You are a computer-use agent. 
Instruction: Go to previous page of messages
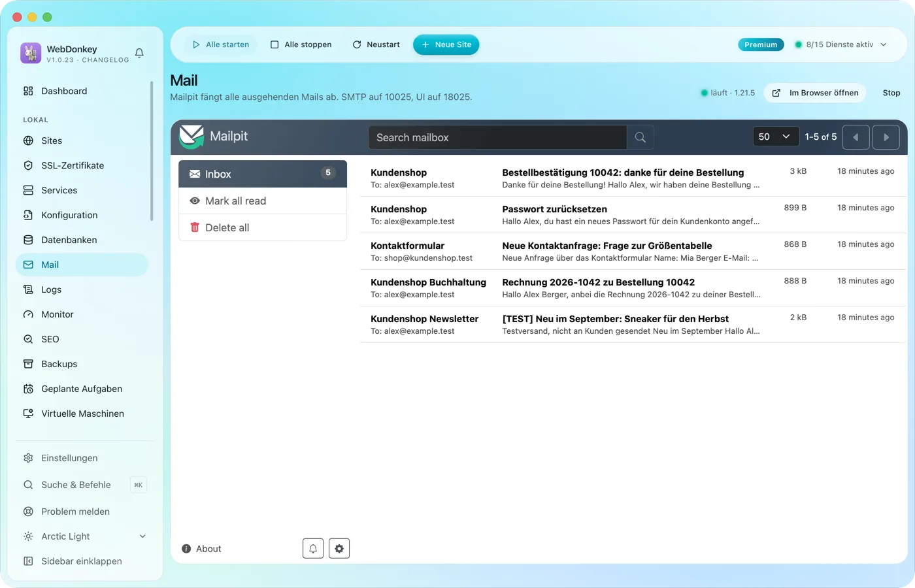pyautogui.click(x=856, y=137)
